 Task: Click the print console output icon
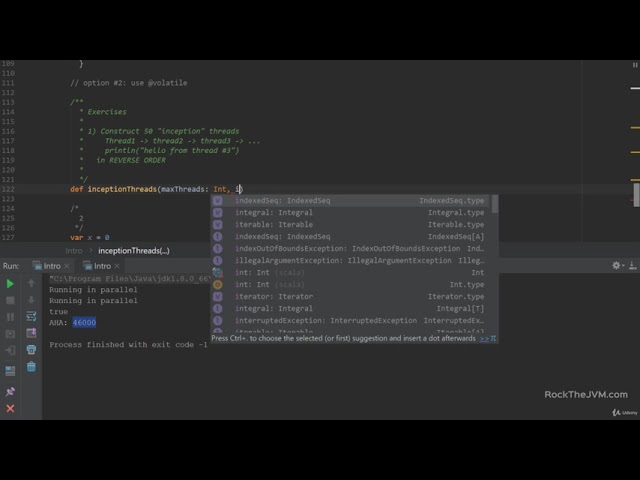tap(31, 350)
